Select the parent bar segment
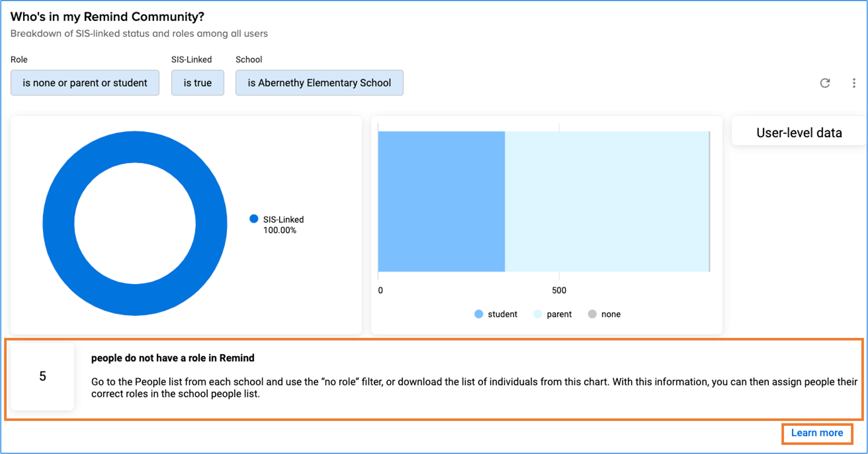 coord(607,201)
